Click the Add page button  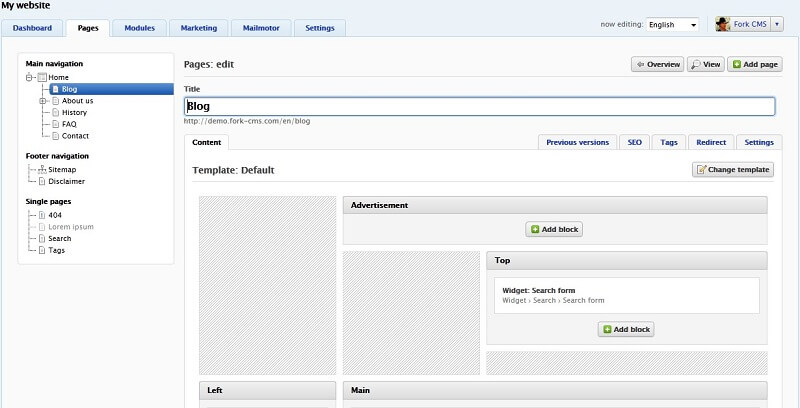pos(755,64)
